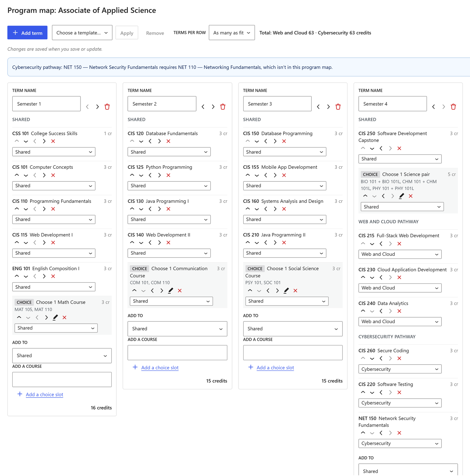This screenshot has width=470, height=476.
Task: Edit the Social Science choice slot
Action: [x=286, y=291]
